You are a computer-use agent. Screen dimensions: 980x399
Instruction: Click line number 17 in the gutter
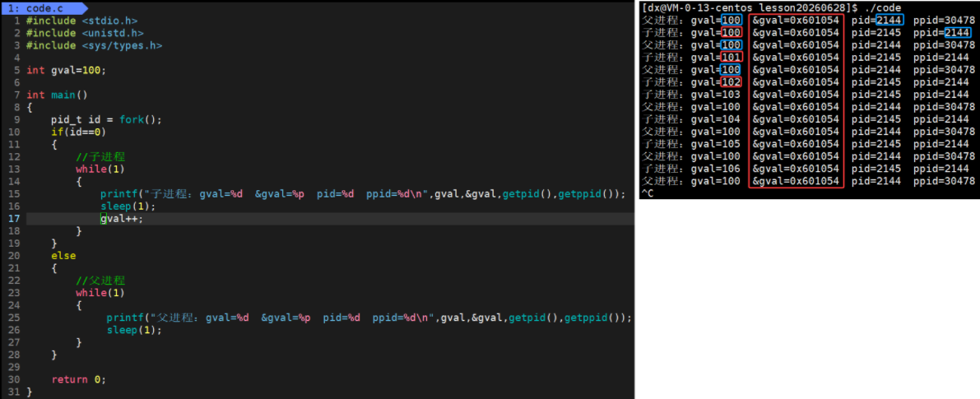14,219
